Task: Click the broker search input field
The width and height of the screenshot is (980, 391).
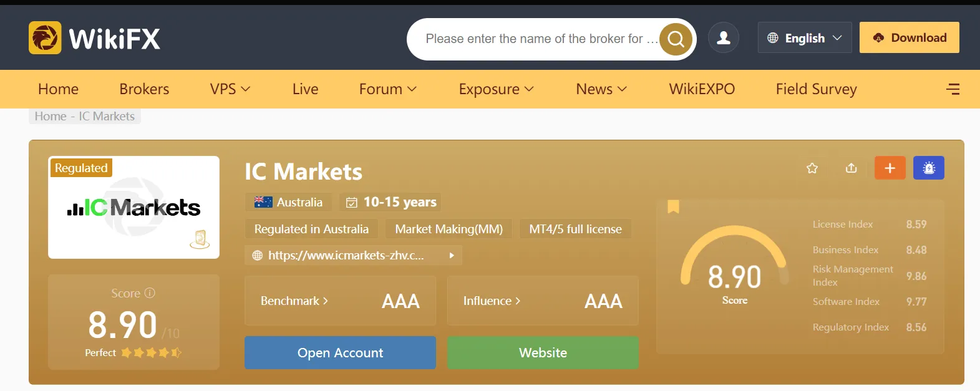Action: click(541, 39)
